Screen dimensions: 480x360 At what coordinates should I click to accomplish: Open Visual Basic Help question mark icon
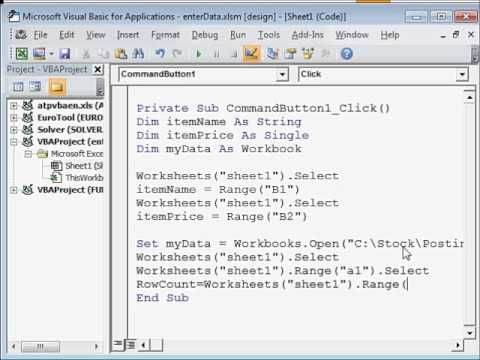(347, 54)
